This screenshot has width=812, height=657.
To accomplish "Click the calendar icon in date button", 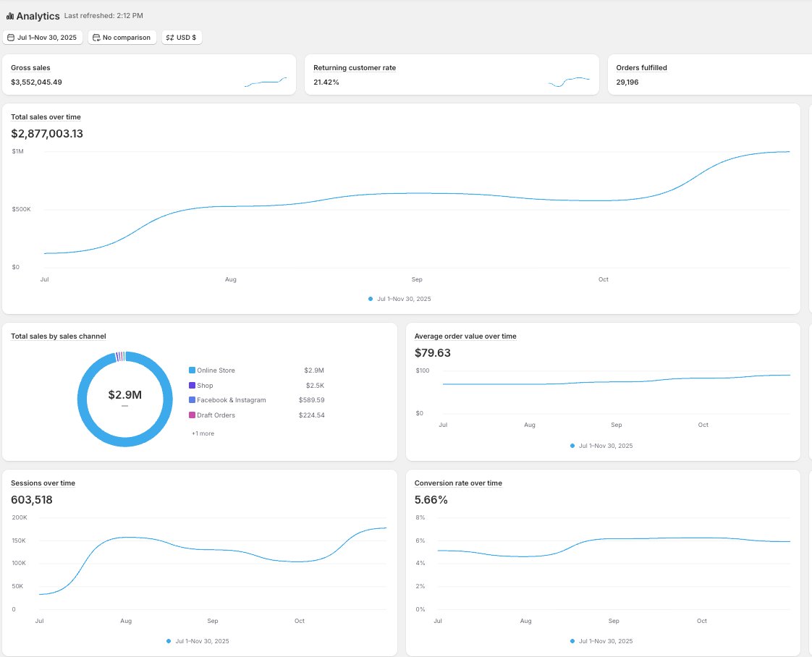I will 11,38.
